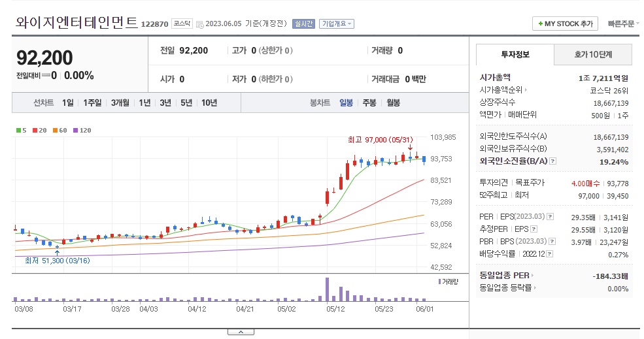
Task: Click the 동일업종 PER value -184.33배
Action: tap(610, 276)
